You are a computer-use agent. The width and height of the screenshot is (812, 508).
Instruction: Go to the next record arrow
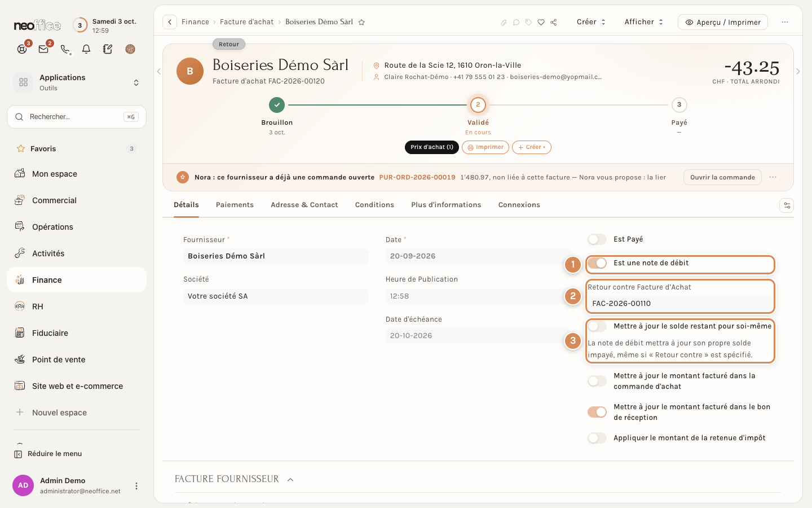(798, 71)
